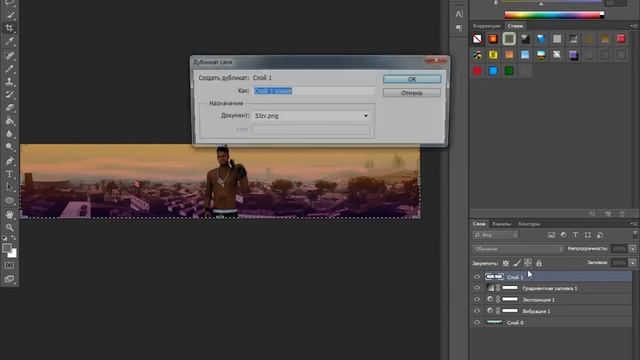Open the Styles panel flyout menu
Image resolution: width=640 pixels, height=360 pixels.
633,26
